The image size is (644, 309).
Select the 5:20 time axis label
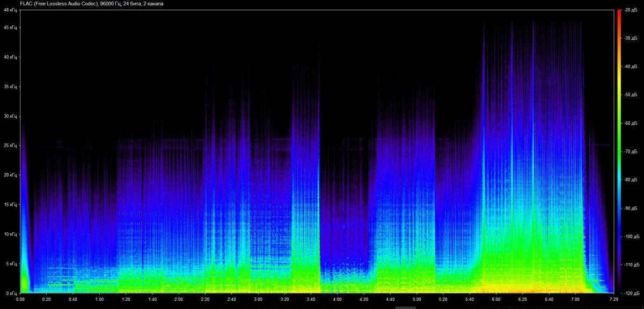tap(443, 299)
